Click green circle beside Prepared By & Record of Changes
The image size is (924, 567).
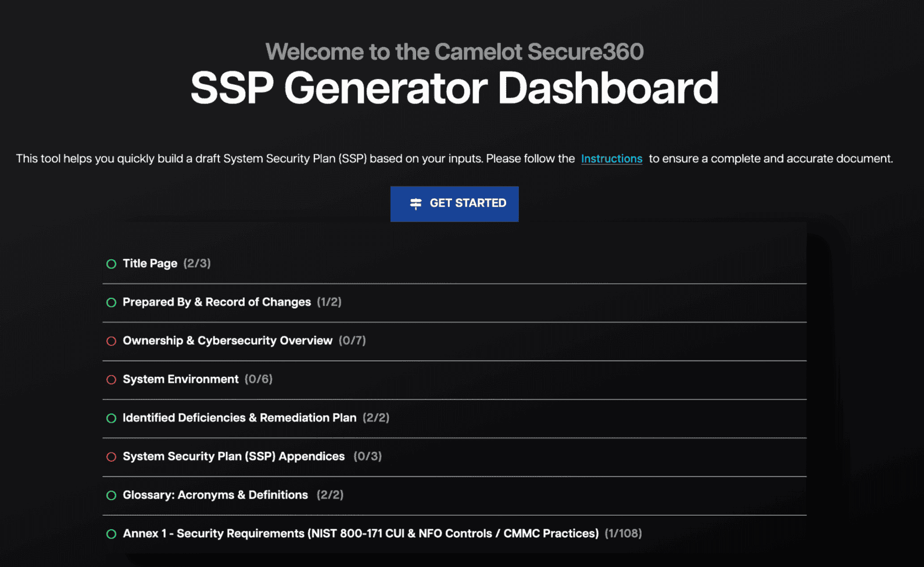[x=111, y=302]
